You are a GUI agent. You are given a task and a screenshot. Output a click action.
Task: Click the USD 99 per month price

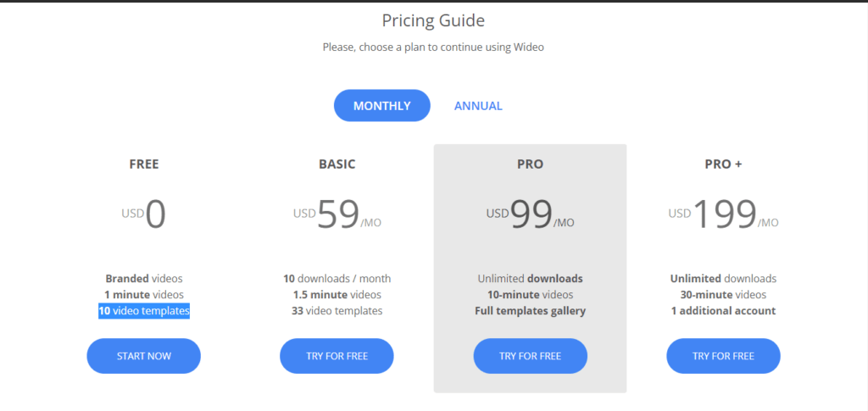531,215
